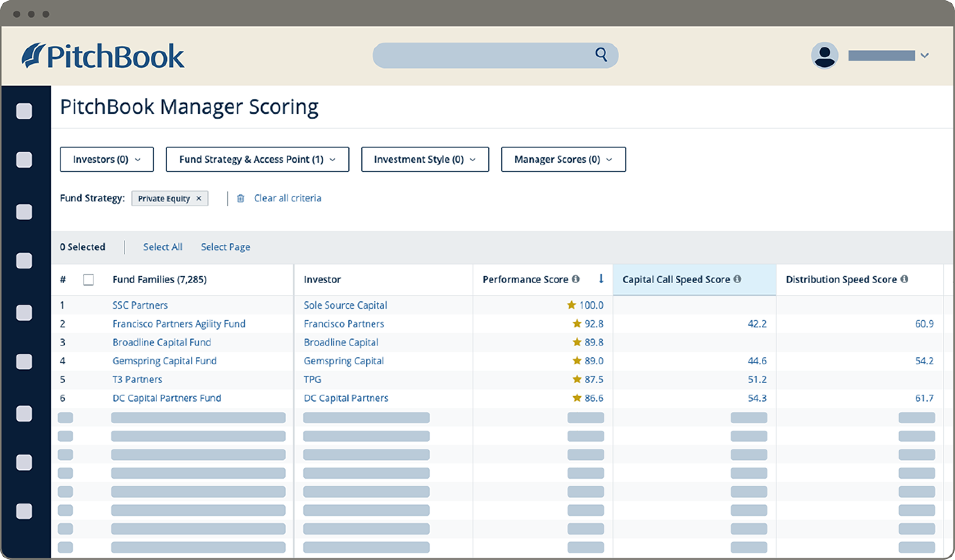Open TPG investor link
This screenshot has width=955, height=560.
(312, 379)
